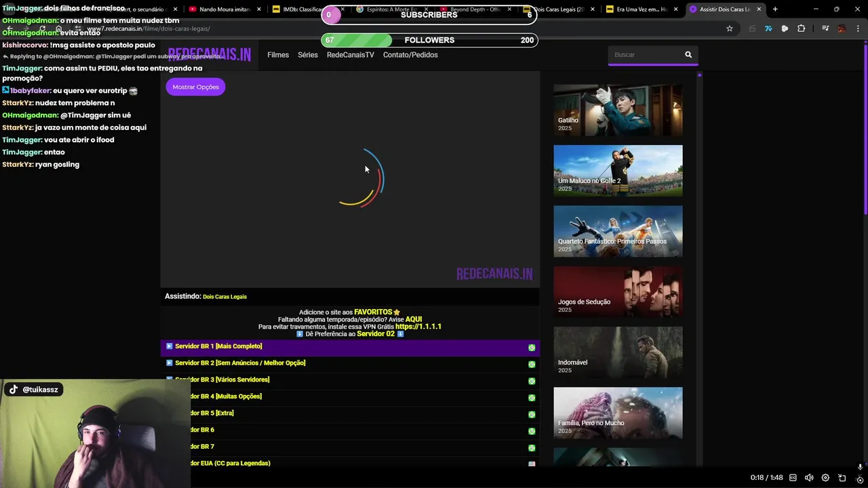Open mini-player popout icon
Viewport: 868px width, 488px height.
[842, 478]
